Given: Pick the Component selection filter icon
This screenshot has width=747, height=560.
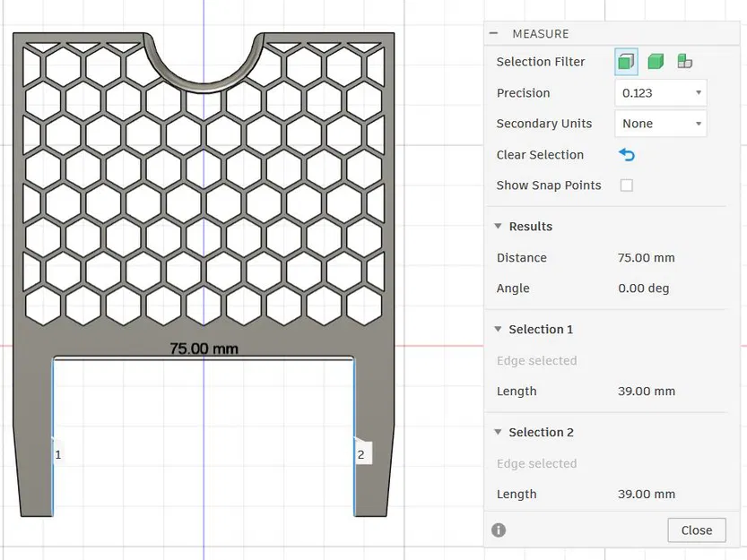Looking at the screenshot, I should 684,61.
